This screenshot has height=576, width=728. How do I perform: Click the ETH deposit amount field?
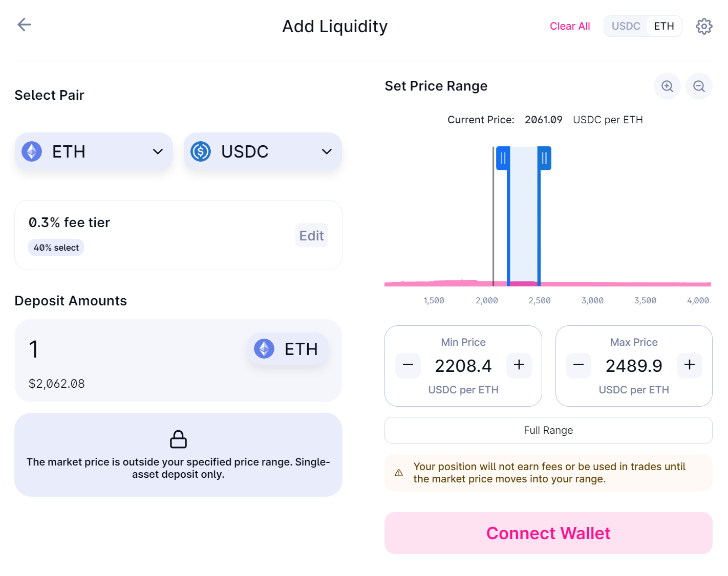pos(133,349)
